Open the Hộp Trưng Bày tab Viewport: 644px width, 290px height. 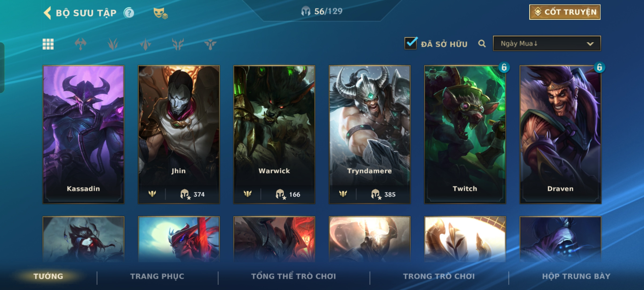(x=576, y=276)
